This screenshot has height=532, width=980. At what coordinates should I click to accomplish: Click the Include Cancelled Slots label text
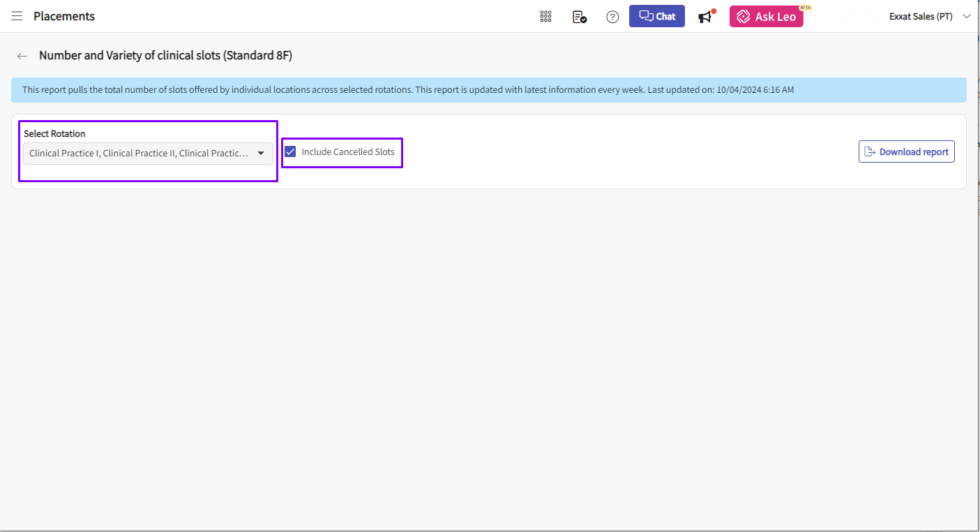point(347,152)
